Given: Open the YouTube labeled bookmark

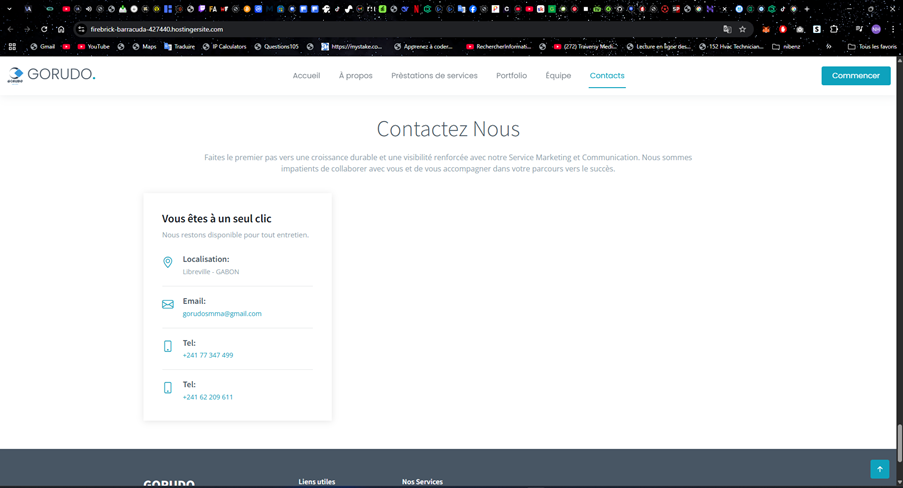Looking at the screenshot, I should pyautogui.click(x=93, y=47).
